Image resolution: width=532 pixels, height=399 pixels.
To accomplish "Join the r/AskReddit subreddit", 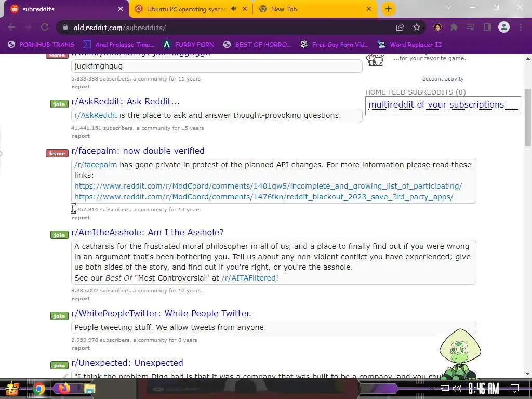I will click(x=59, y=104).
